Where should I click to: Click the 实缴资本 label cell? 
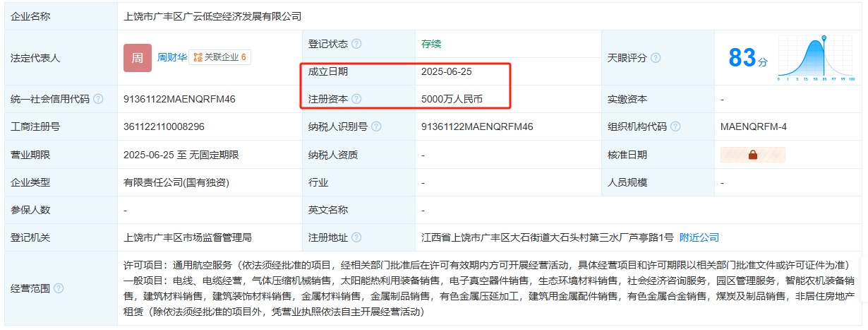pyautogui.click(x=658, y=100)
